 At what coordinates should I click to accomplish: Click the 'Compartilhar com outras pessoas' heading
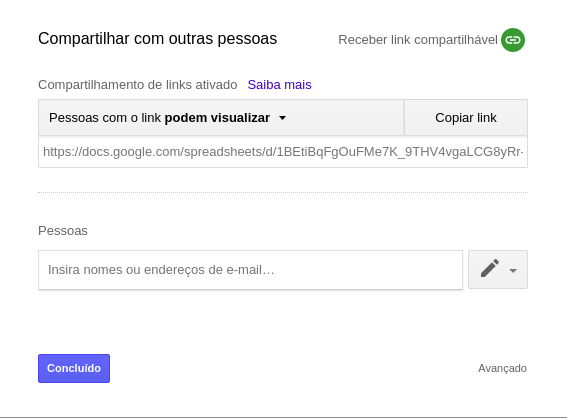157,38
